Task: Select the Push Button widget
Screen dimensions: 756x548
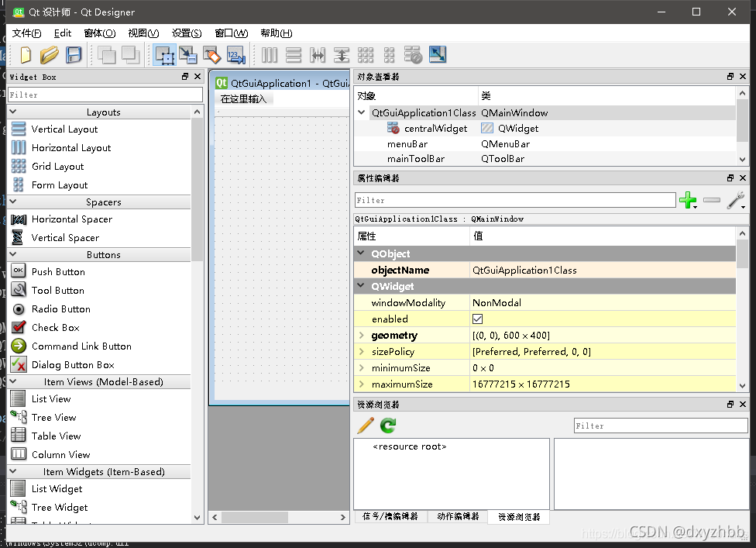Action: pyautogui.click(x=58, y=271)
